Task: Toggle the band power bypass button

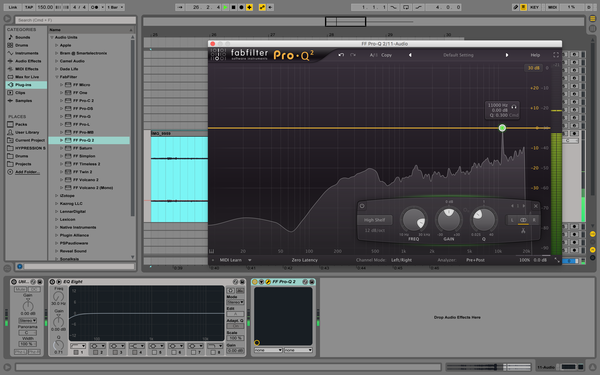Action: pyautogui.click(x=362, y=206)
